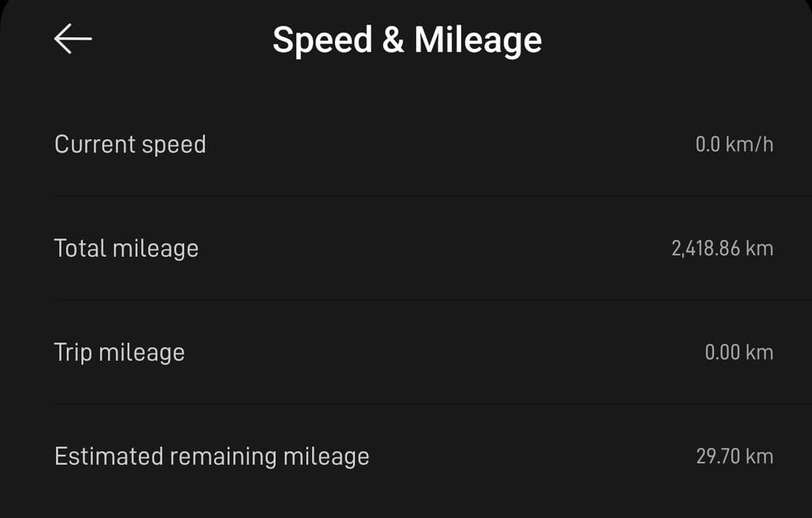
Task: Click the 29.70 remaining mileage number
Action: pyautogui.click(x=717, y=456)
